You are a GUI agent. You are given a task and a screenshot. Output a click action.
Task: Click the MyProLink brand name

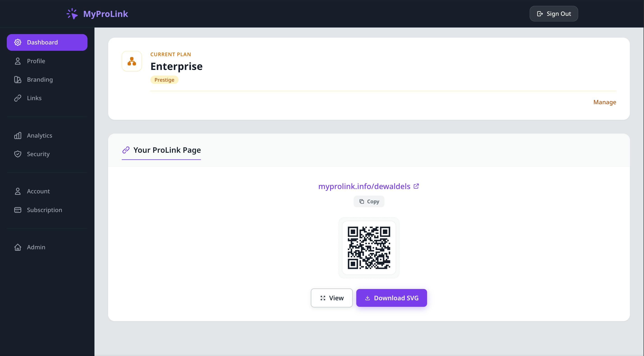tap(106, 14)
